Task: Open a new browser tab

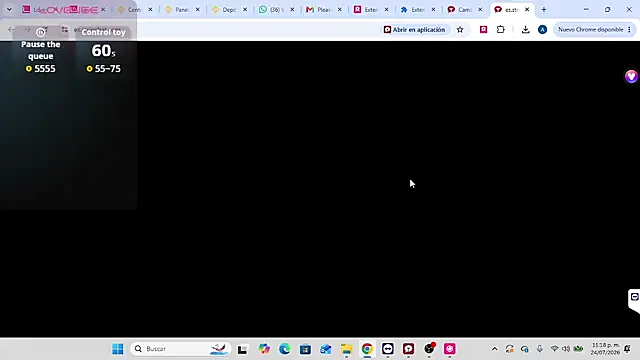Action: point(544,9)
